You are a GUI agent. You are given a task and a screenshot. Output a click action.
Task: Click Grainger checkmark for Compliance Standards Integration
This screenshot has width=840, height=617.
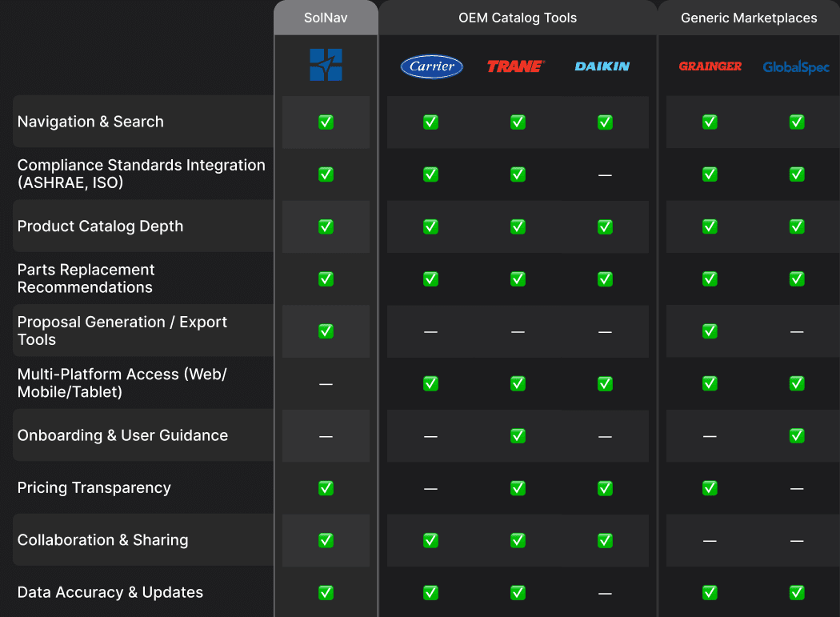[x=710, y=174]
